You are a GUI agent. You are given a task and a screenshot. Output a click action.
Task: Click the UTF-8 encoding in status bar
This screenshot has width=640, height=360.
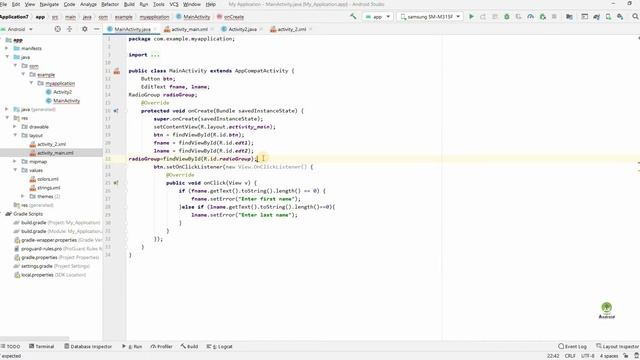click(587, 356)
